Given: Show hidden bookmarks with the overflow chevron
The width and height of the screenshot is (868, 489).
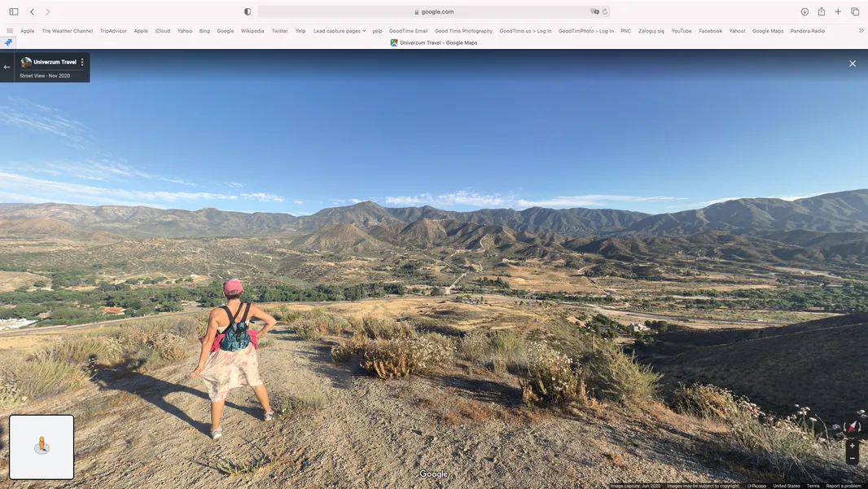Looking at the screenshot, I should (861, 31).
